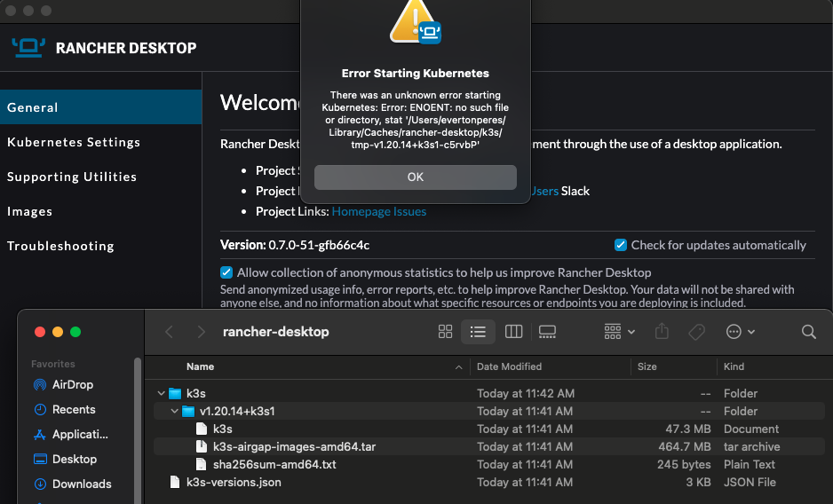
Task: Click OK in the Kubernetes error dialog
Action: pos(415,177)
